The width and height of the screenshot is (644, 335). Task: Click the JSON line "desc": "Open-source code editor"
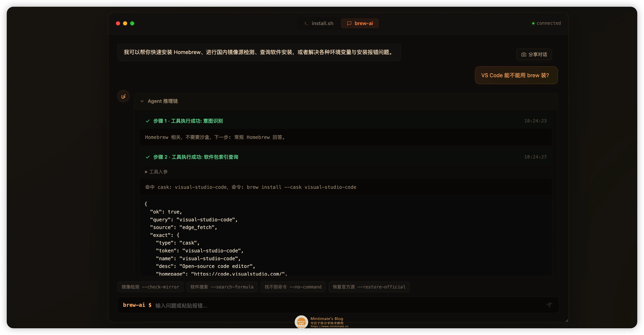[x=206, y=266]
